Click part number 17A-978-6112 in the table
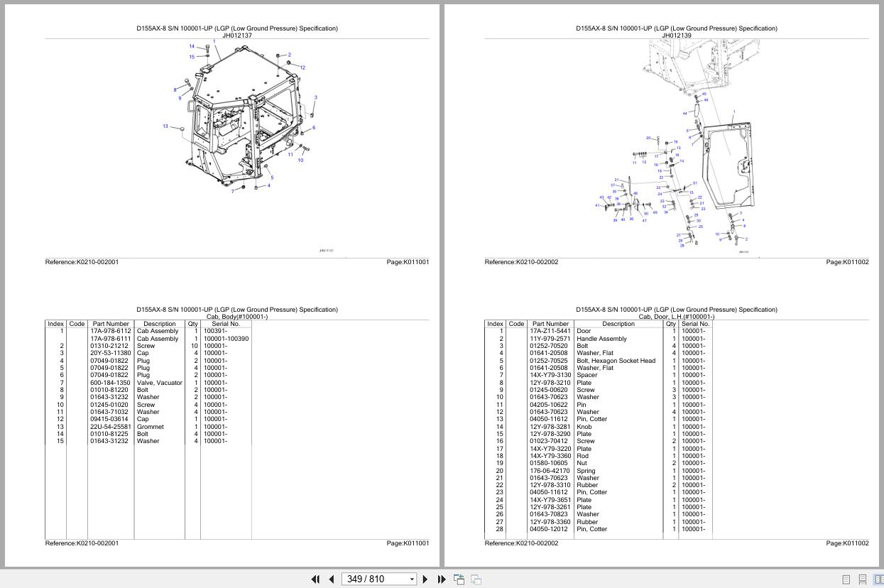 coord(110,331)
